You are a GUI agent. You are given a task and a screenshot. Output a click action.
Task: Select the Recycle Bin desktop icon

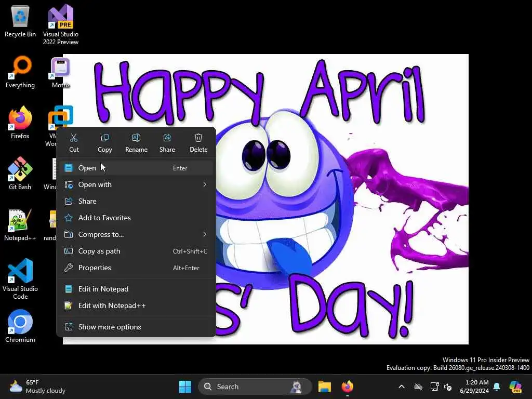pyautogui.click(x=20, y=21)
